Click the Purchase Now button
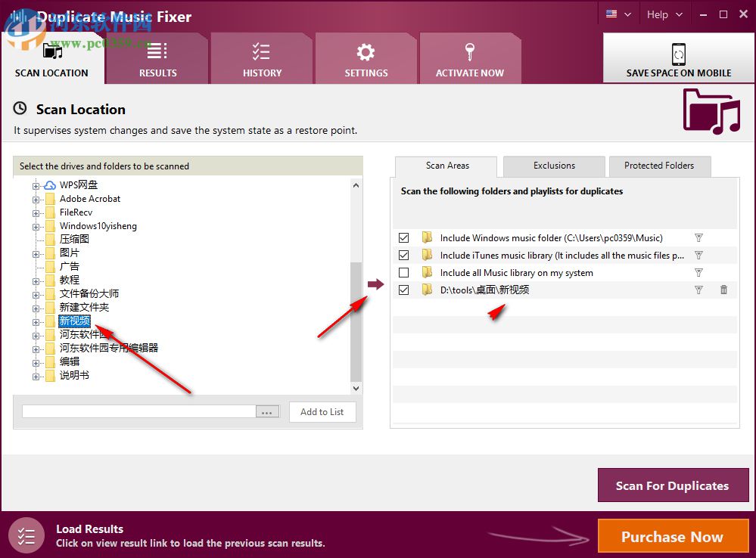The width and height of the screenshot is (756, 558). 673,536
